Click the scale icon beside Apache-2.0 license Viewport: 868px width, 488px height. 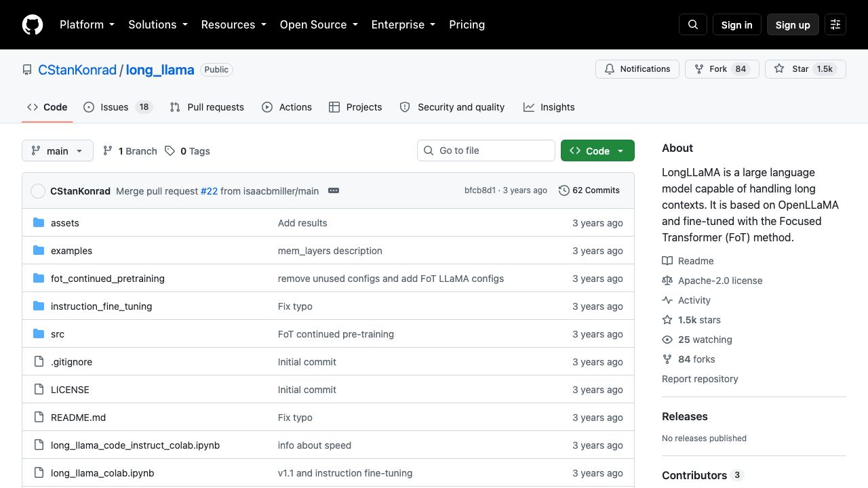click(x=667, y=281)
